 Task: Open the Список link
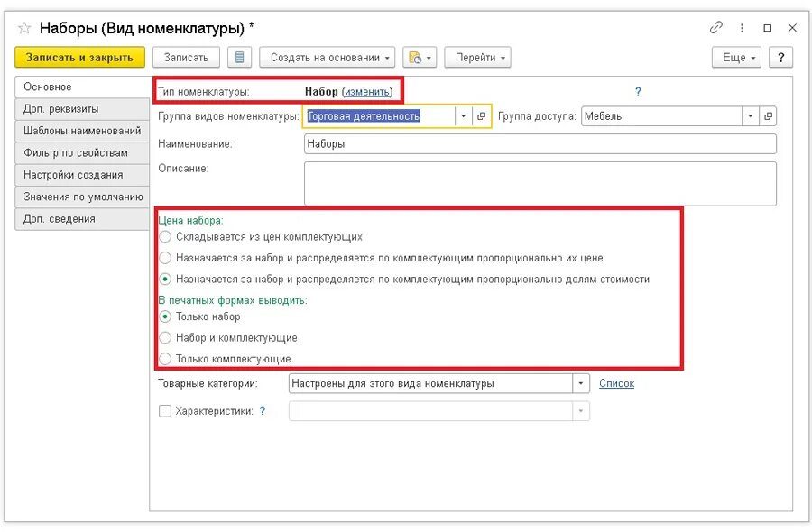[616, 383]
